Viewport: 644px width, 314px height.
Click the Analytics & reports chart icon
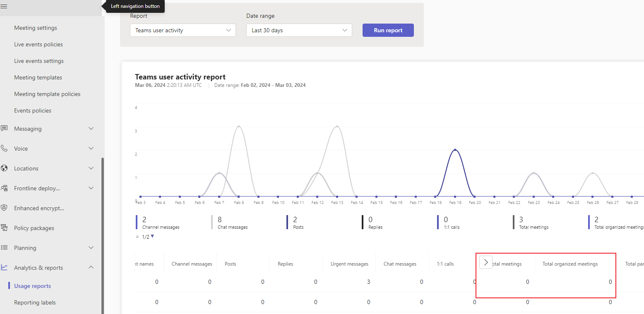4,268
